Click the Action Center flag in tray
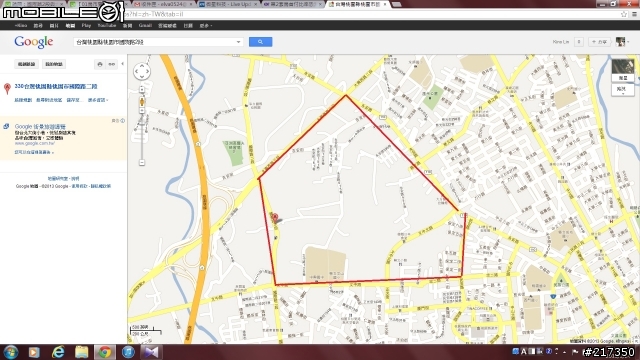The width and height of the screenshot is (640, 360). pos(575,351)
